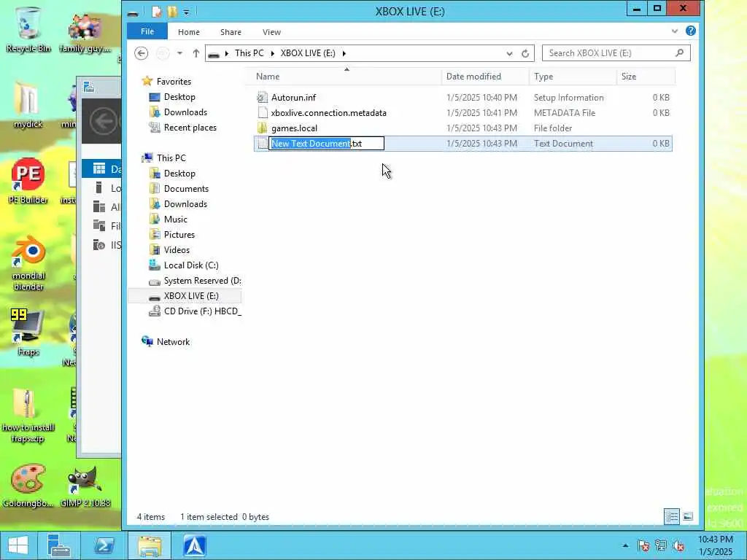Click the Action Center flag tray icon
The height and width of the screenshot is (560, 747).
[x=643, y=545]
